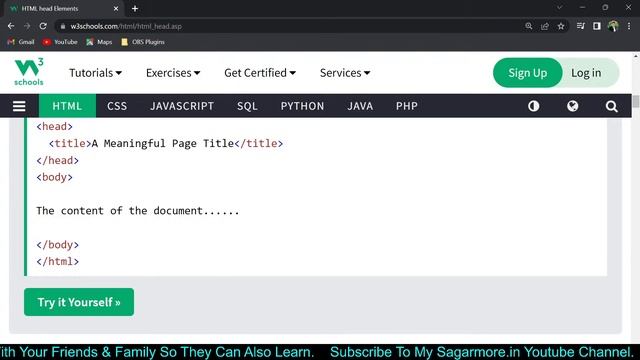The image size is (640, 360).
Task: Expand the Tutorials dropdown
Action: tap(96, 73)
